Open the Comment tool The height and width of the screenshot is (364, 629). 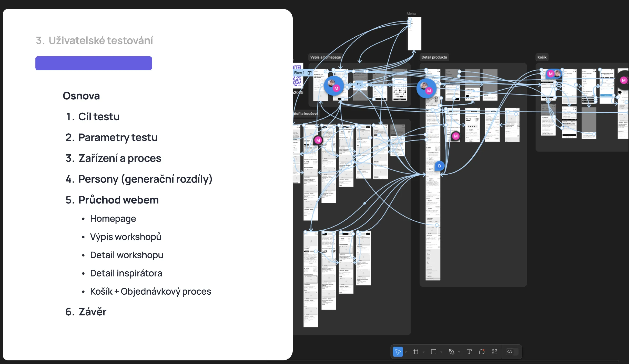point(482,352)
